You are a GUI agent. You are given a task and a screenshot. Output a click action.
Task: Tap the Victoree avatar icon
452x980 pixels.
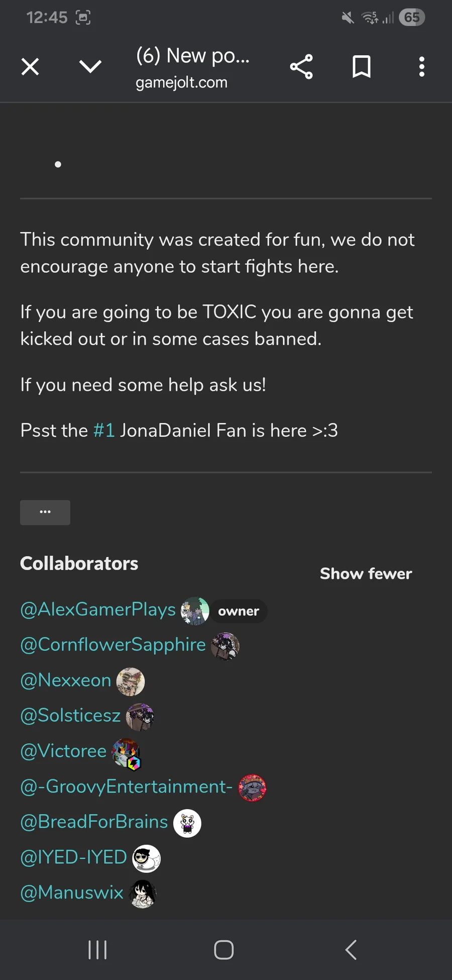click(126, 753)
